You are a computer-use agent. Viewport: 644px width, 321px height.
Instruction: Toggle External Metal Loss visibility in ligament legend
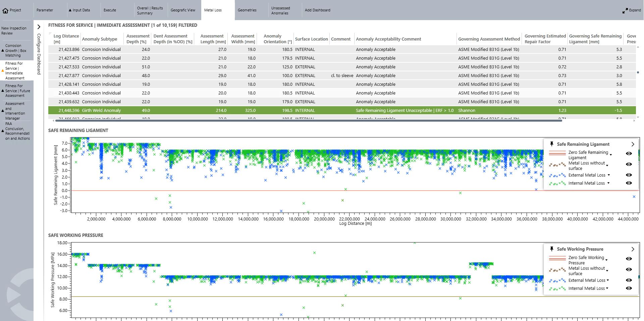coord(629,175)
